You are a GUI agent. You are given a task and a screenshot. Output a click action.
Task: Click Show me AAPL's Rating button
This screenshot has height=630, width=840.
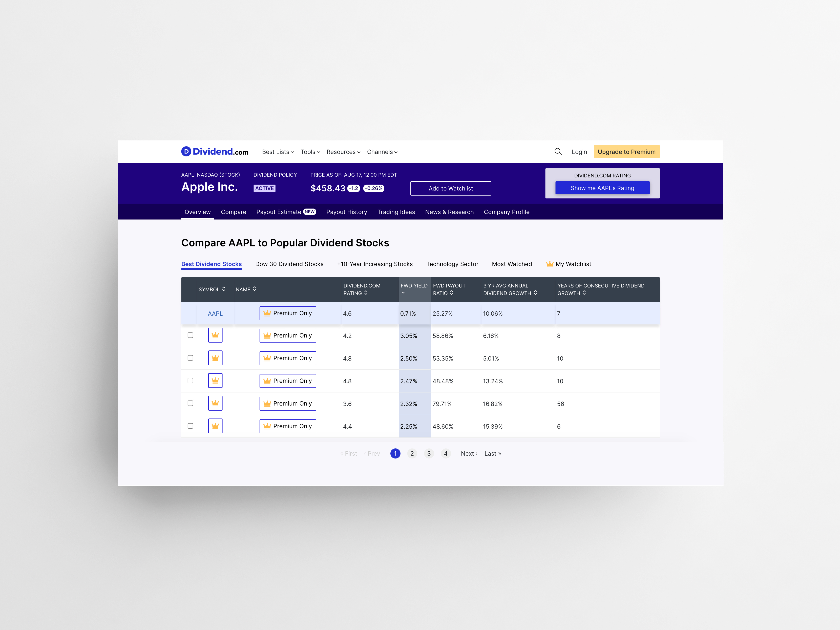pyautogui.click(x=602, y=188)
